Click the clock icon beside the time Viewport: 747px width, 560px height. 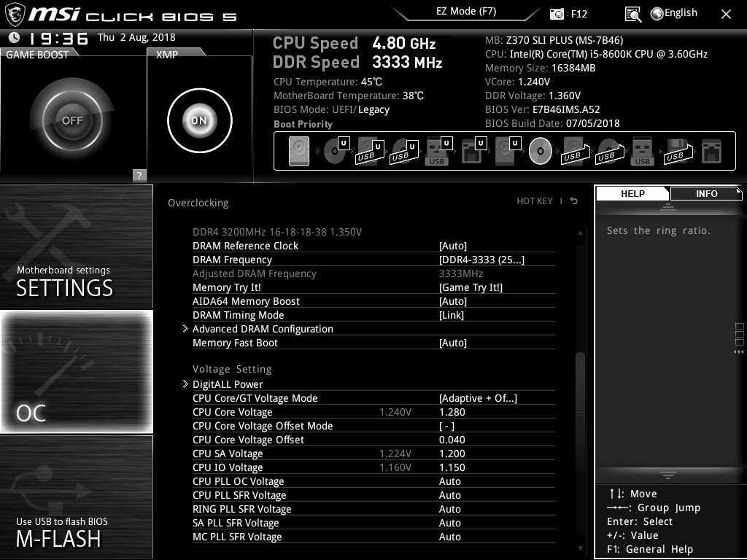pyautogui.click(x=15, y=37)
